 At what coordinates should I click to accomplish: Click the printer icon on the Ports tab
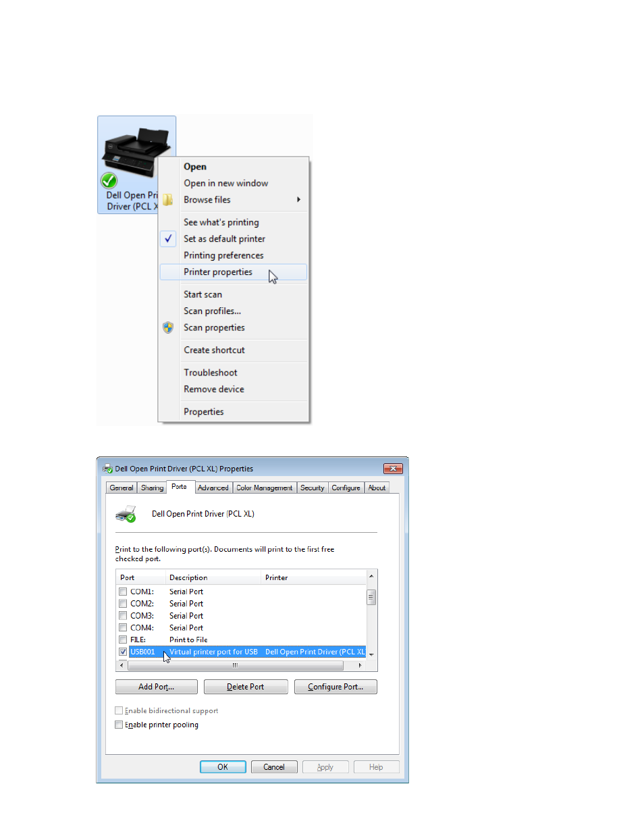[126, 515]
